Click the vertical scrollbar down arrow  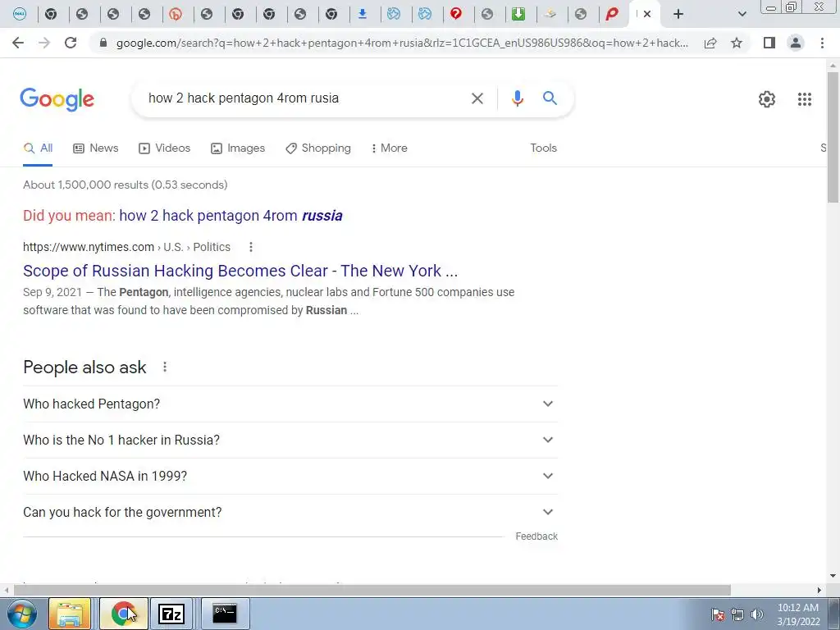coord(833,577)
